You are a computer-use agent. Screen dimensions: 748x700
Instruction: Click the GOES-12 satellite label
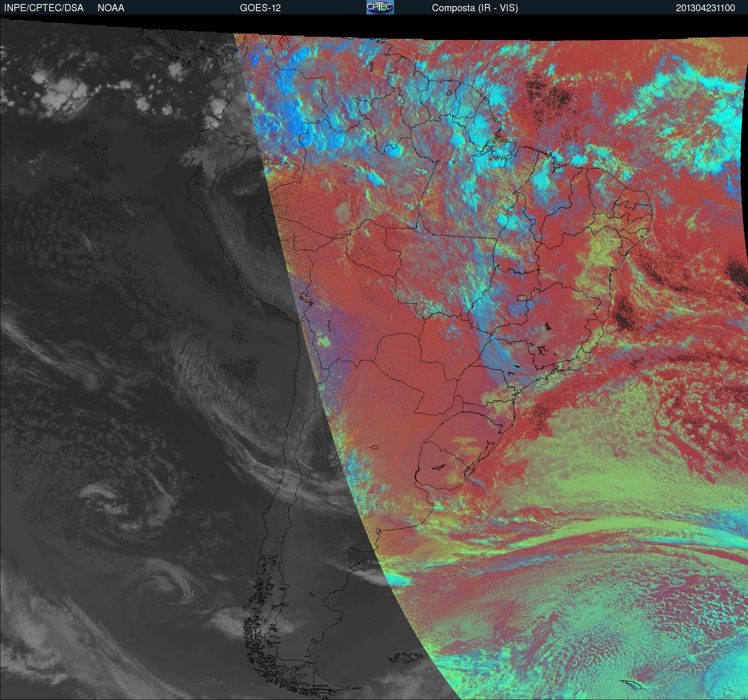coord(260,8)
